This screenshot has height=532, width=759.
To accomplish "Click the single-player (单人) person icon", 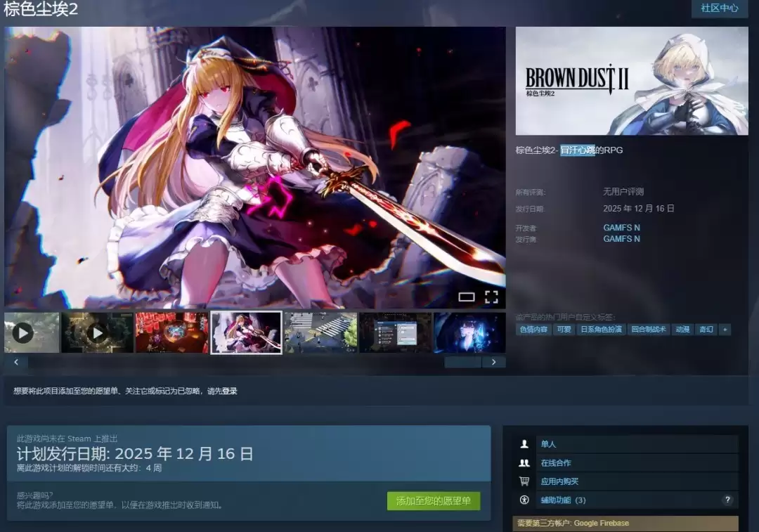I will pos(524,443).
